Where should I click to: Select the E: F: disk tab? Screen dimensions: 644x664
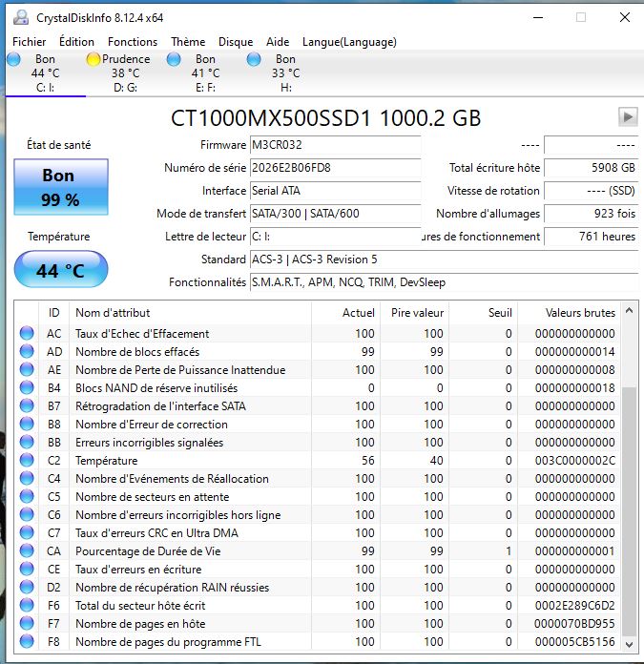point(205,73)
